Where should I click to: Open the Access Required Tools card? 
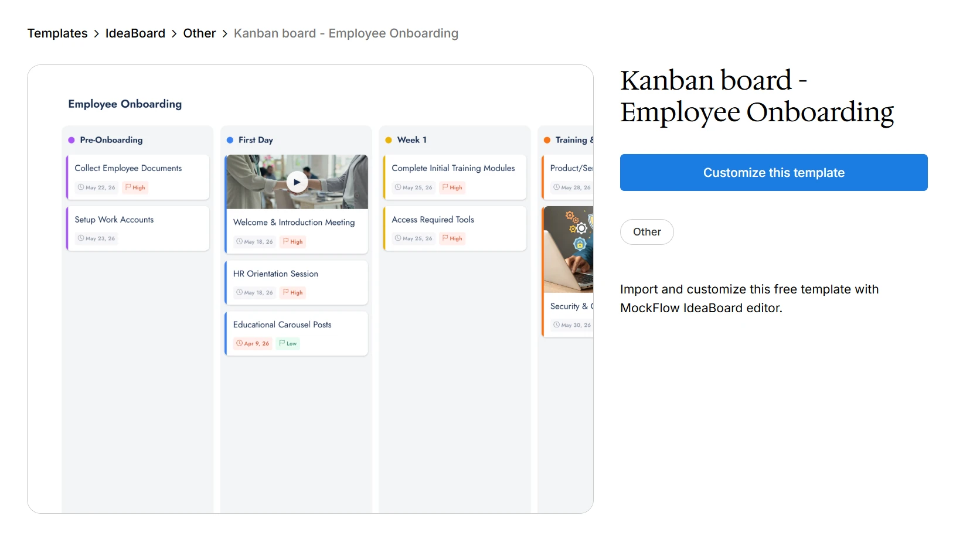pyautogui.click(x=455, y=228)
